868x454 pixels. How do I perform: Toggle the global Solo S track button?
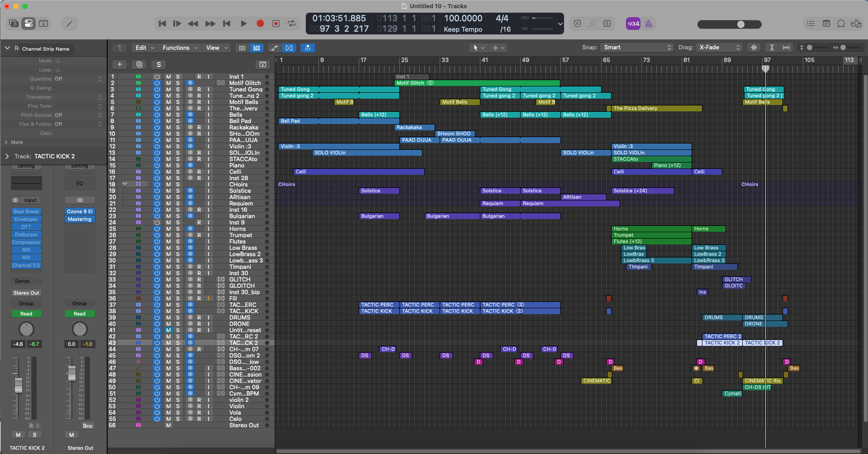(x=159, y=64)
